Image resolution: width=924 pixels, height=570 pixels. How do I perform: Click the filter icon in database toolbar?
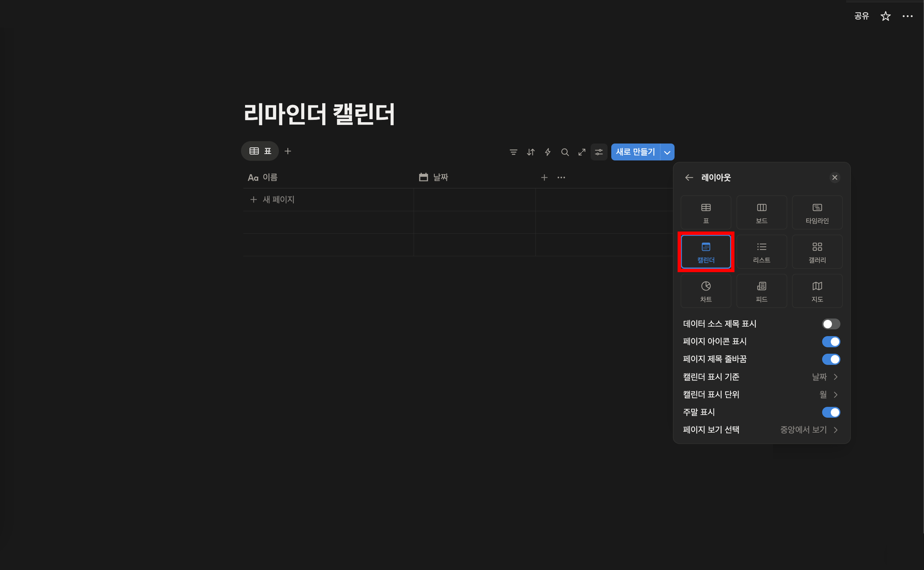(513, 152)
